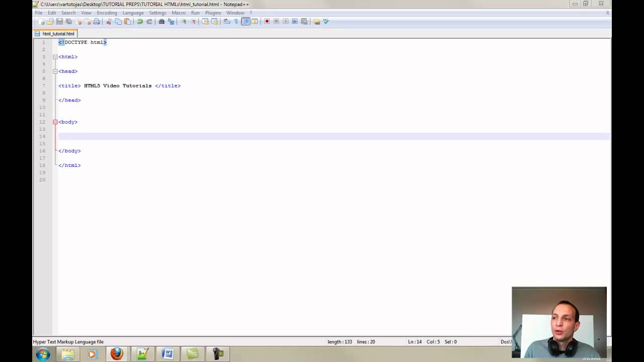Zoom in using the toolbar zoom icon

point(184,22)
